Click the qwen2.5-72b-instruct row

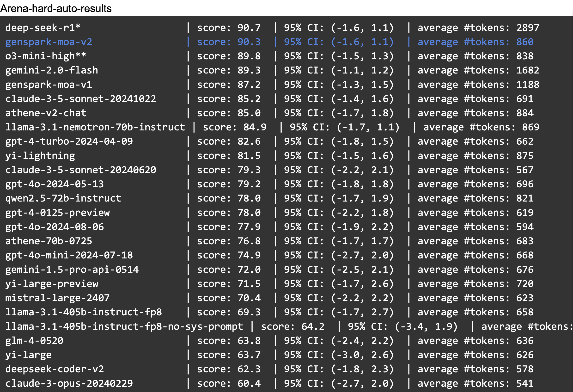tap(63, 198)
